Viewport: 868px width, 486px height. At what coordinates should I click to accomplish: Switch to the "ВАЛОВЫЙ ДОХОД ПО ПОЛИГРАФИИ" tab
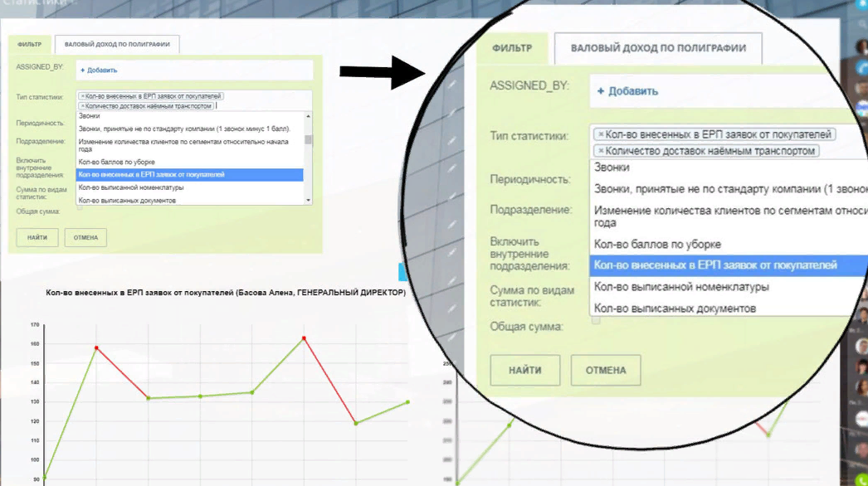pyautogui.click(x=115, y=45)
